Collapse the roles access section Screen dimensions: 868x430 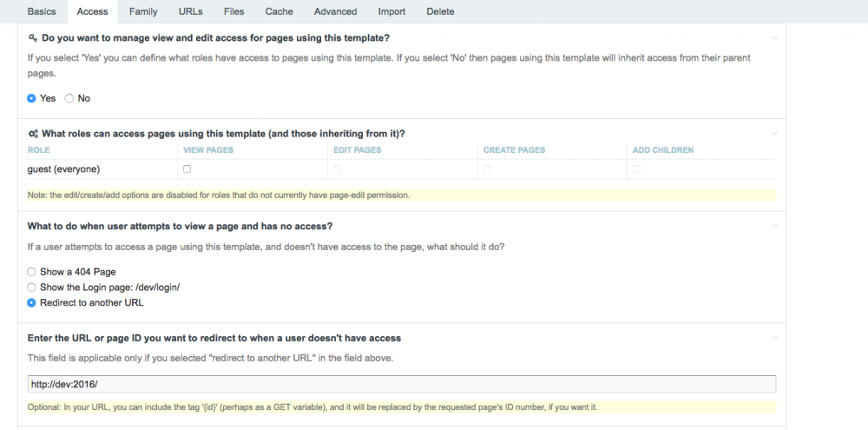[x=775, y=134]
